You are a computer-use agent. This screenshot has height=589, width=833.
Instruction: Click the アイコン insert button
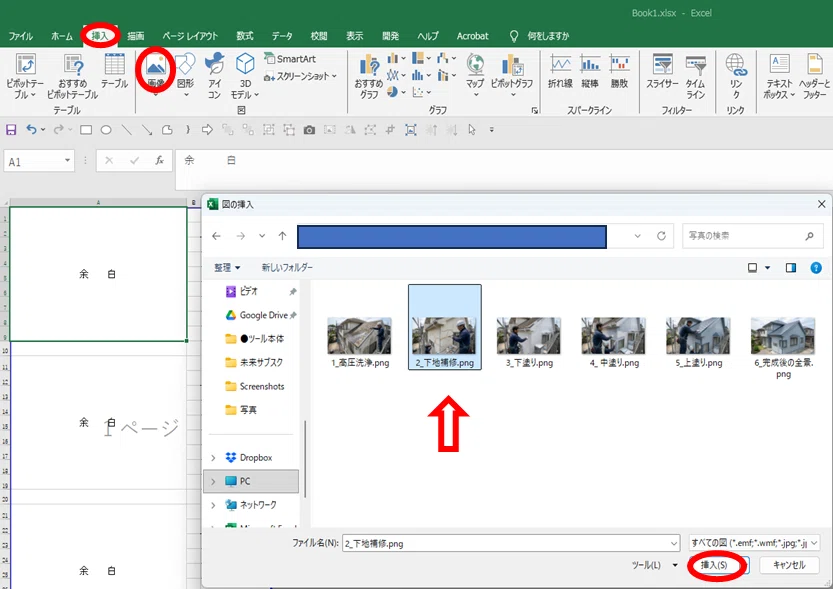tap(215, 76)
